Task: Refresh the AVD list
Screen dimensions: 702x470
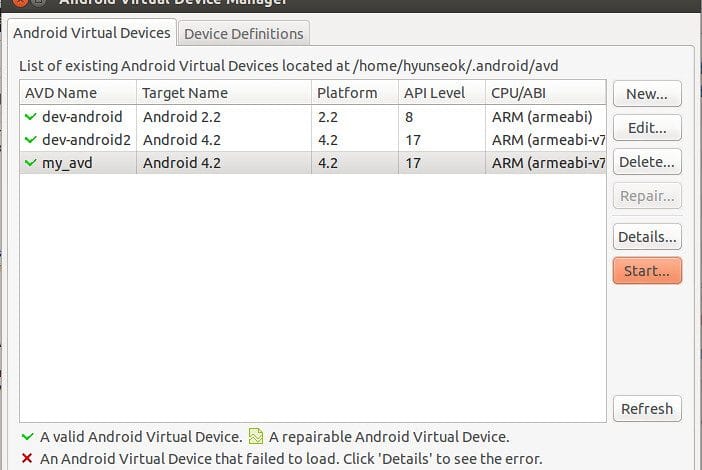Action: pyautogui.click(x=647, y=408)
